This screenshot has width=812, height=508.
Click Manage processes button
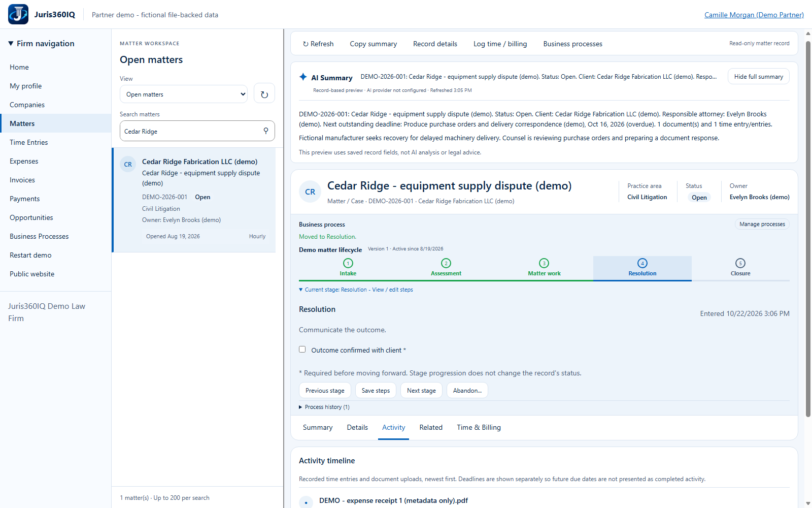tap(762, 224)
